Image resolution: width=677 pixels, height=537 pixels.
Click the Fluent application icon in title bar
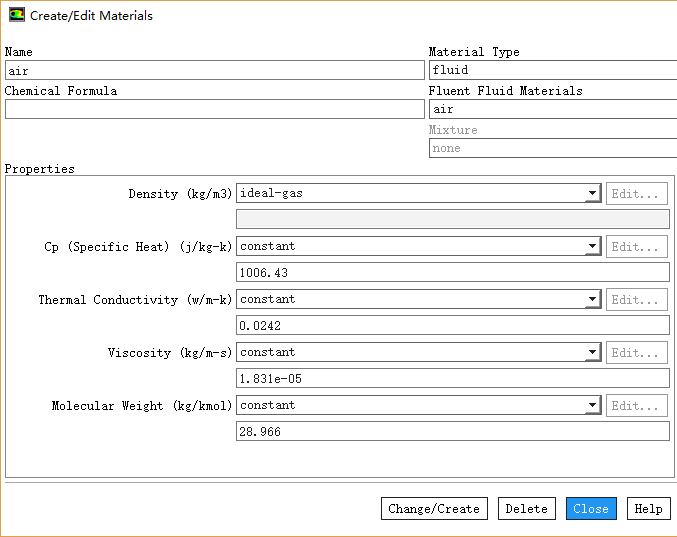point(16,16)
